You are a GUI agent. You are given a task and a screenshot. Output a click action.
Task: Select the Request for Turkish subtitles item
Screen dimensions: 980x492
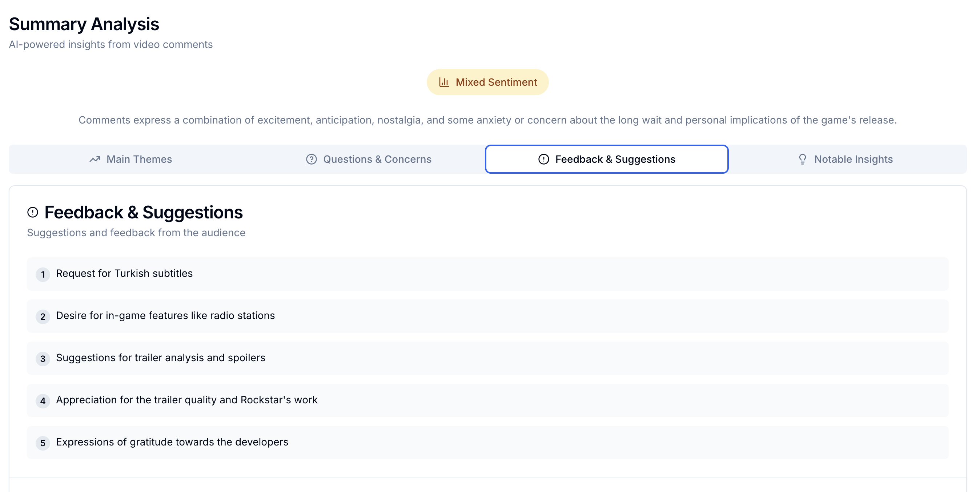[x=124, y=274]
